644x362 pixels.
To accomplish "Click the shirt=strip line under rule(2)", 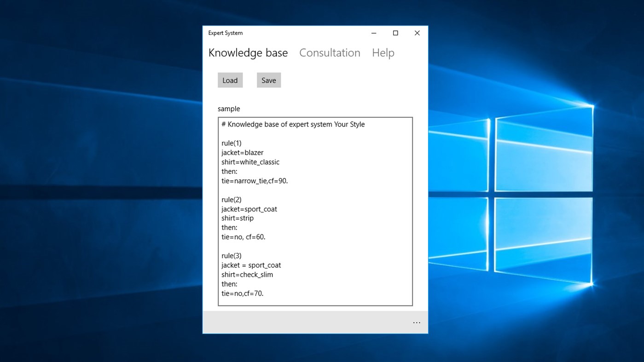I will (237, 218).
